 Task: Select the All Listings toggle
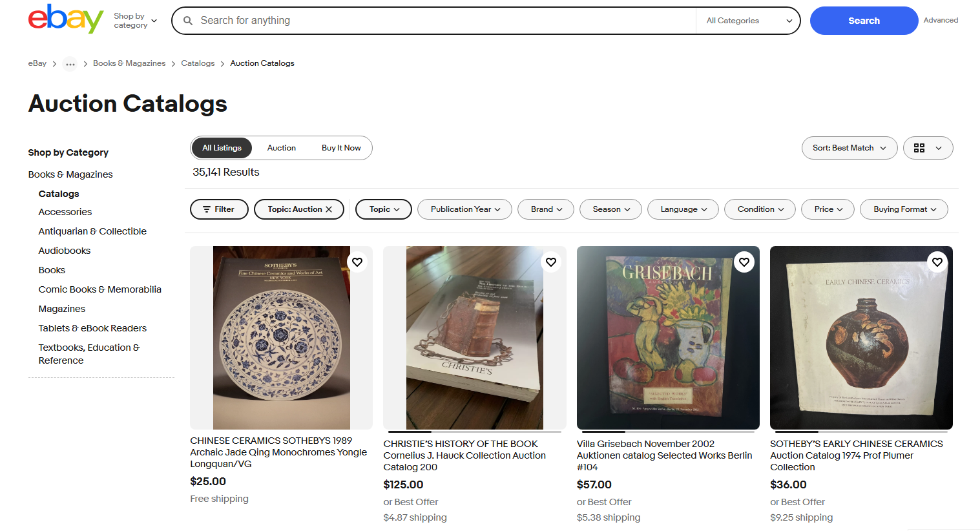(x=222, y=148)
